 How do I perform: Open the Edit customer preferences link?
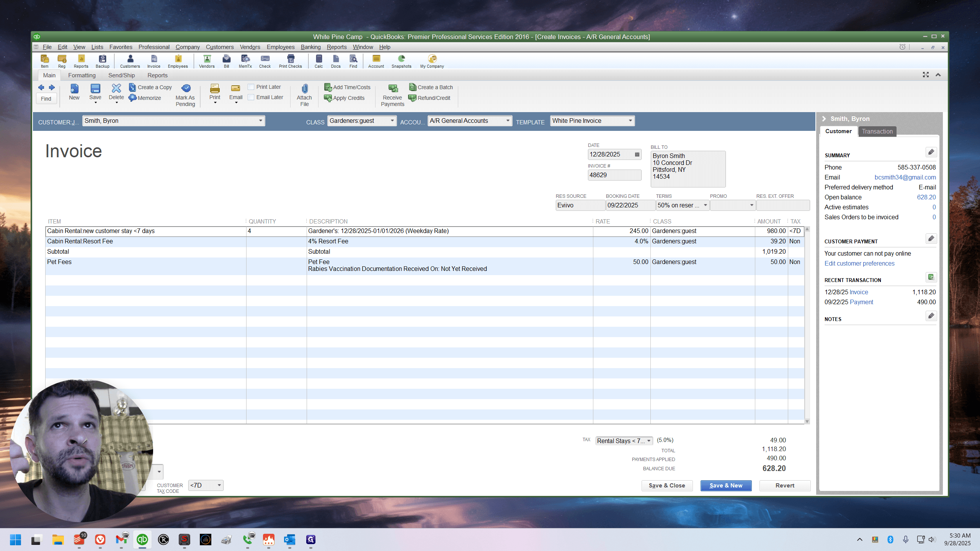coord(859,264)
